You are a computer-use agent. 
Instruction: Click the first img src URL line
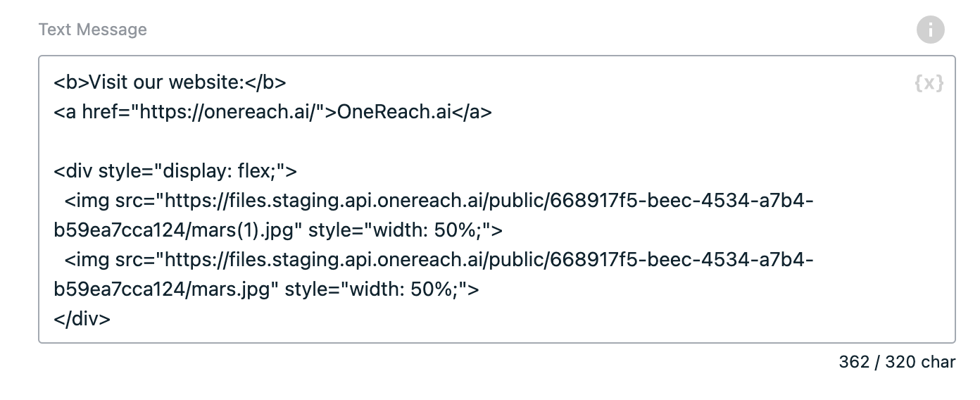439,201
